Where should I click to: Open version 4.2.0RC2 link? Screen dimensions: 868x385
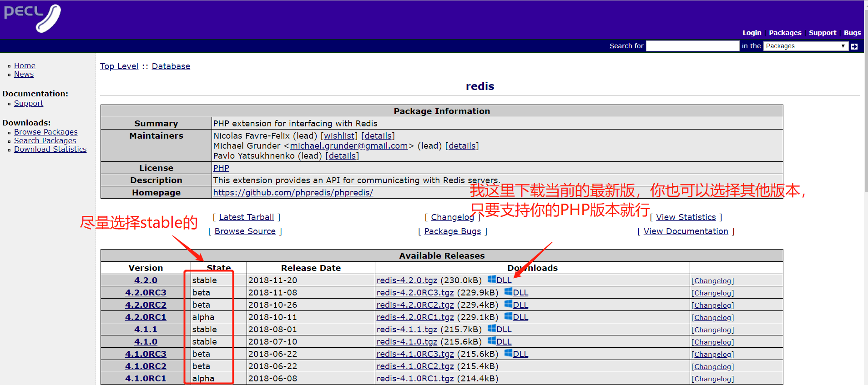tap(146, 305)
